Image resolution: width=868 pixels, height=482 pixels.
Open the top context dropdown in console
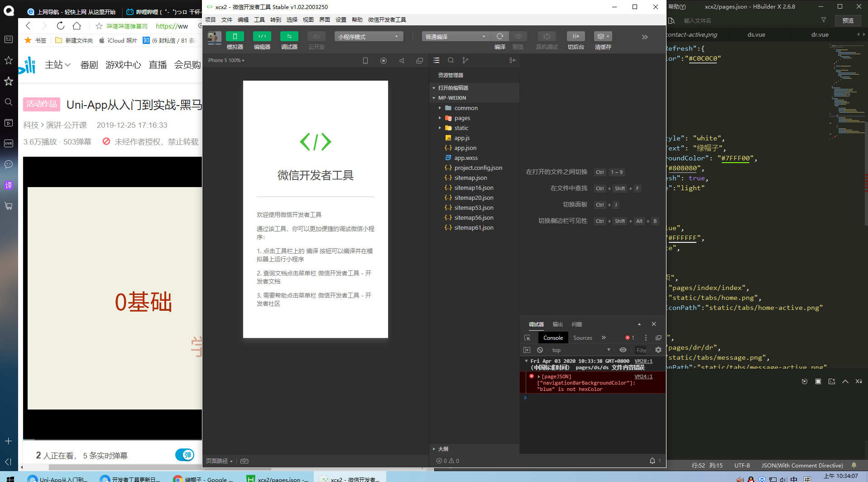coord(581,350)
